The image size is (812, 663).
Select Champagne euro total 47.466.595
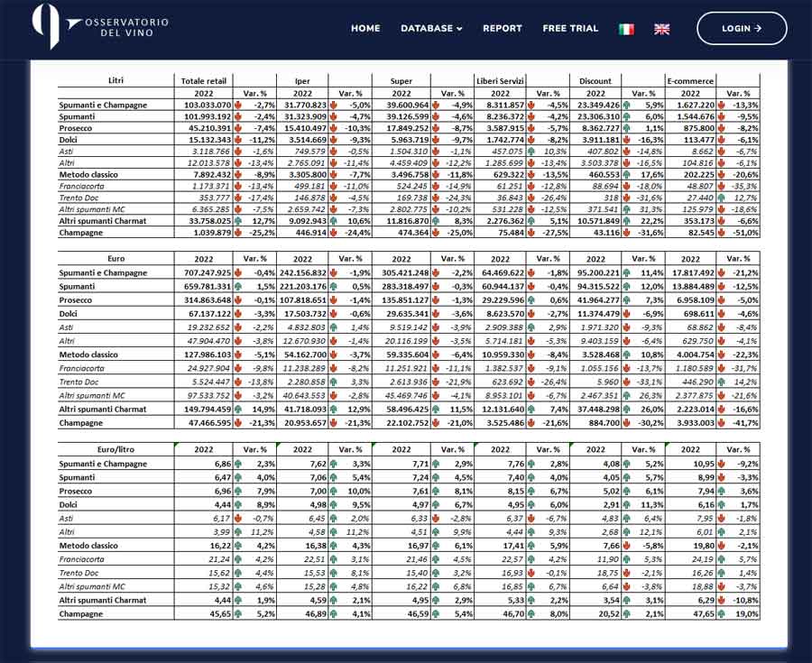pos(209,422)
